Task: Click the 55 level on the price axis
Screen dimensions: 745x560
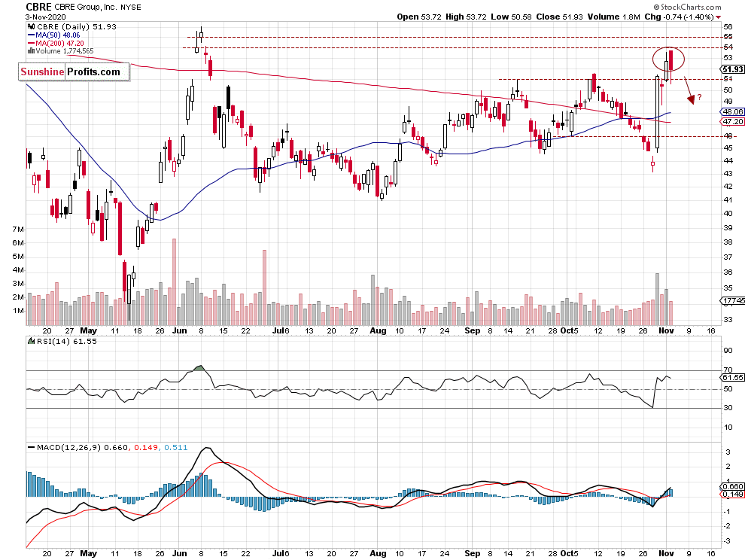Action: pyautogui.click(x=728, y=37)
